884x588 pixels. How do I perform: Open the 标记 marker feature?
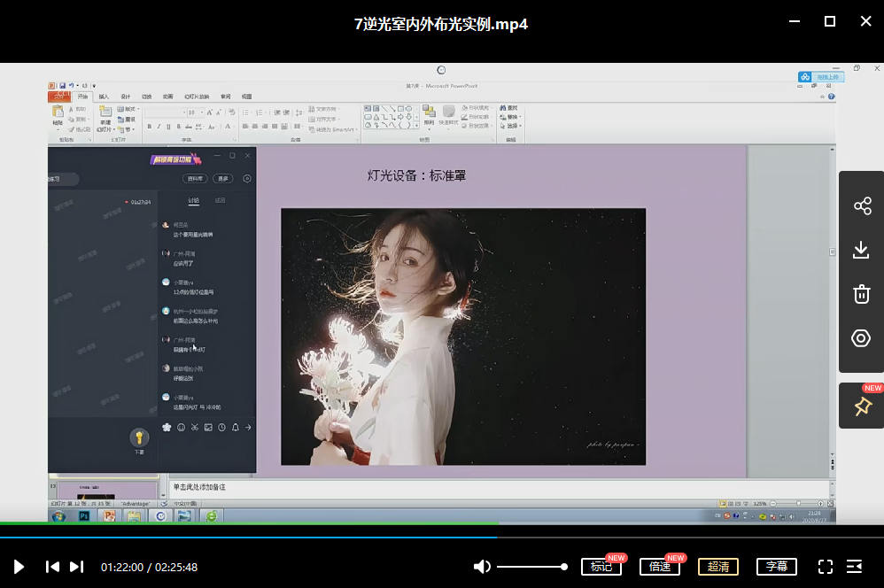pos(601,567)
